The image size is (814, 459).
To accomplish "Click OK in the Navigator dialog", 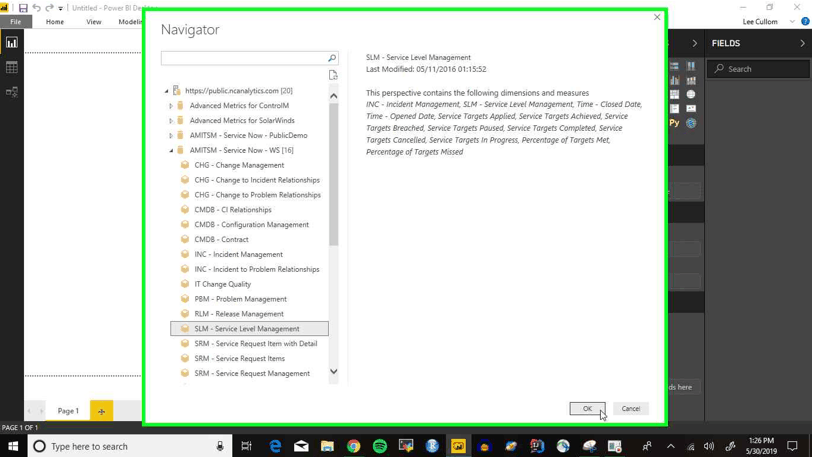I will point(587,409).
